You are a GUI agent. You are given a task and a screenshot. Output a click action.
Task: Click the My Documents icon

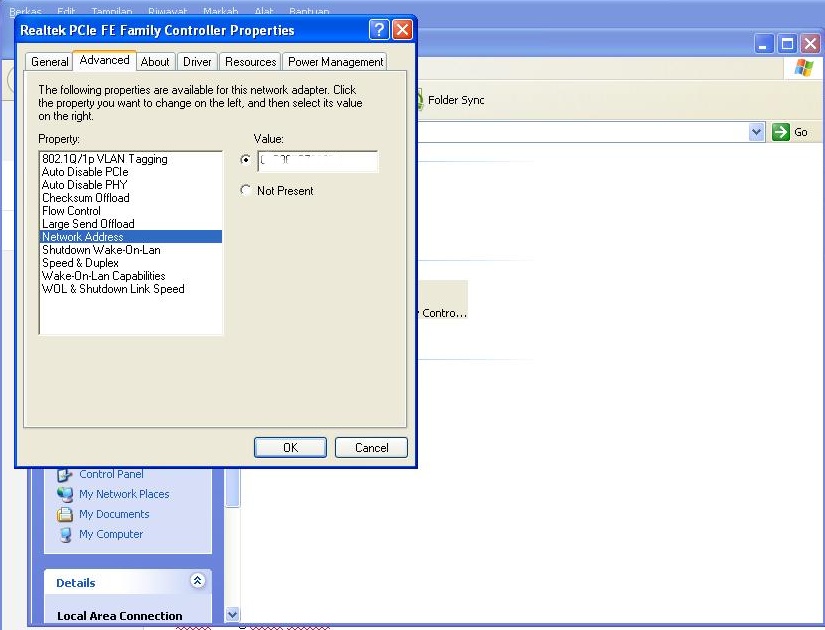pos(65,514)
